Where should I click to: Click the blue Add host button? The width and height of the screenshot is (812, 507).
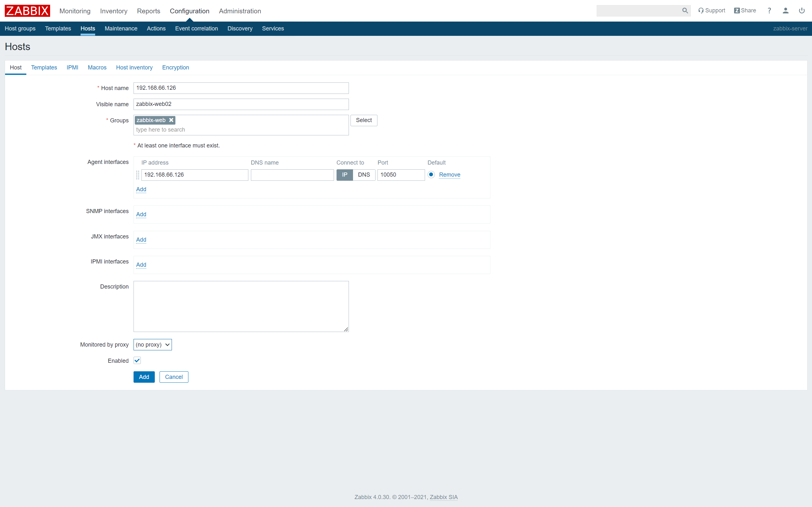(144, 377)
